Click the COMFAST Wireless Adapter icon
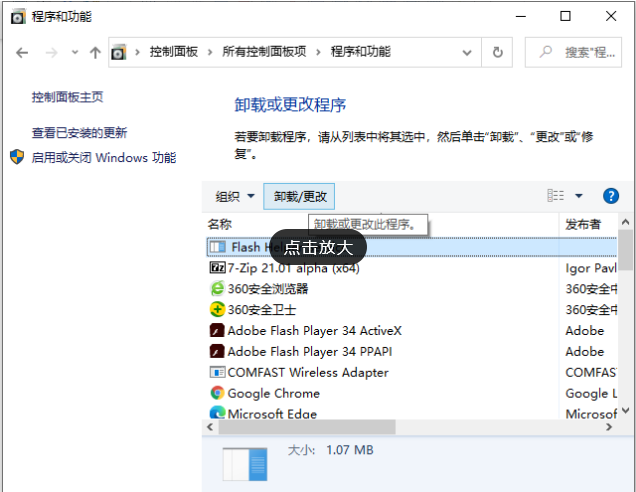Viewport: 636px width, 492px height. pos(217,373)
